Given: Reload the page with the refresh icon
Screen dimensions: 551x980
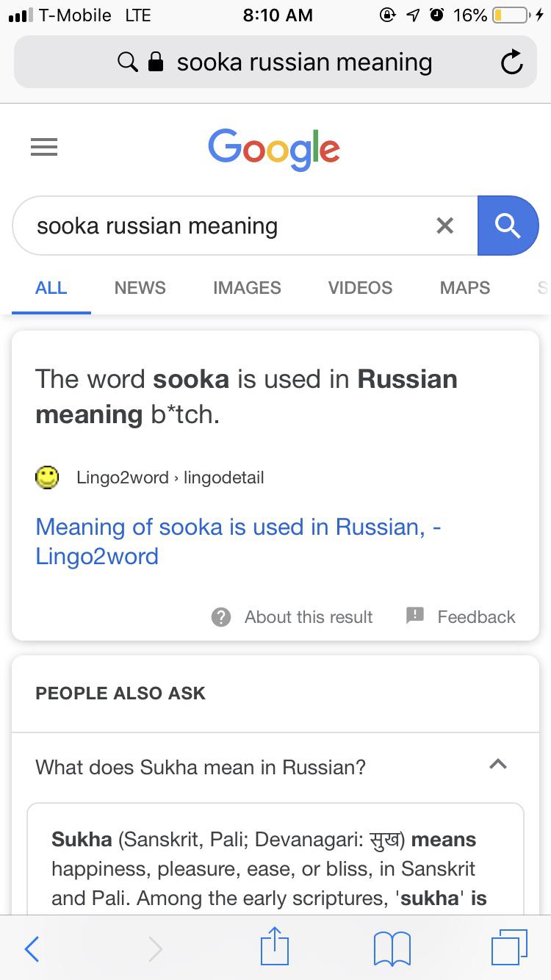Looking at the screenshot, I should [x=512, y=62].
